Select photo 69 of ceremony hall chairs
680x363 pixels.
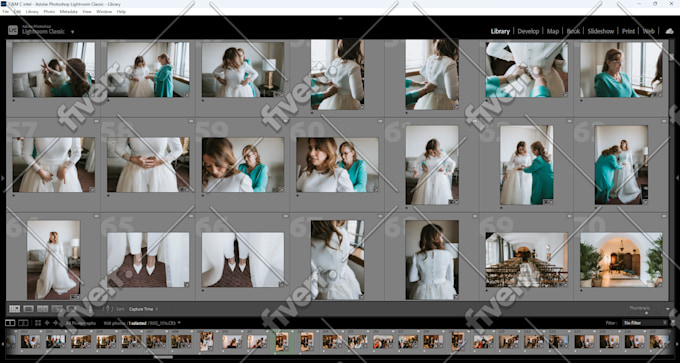526,260
